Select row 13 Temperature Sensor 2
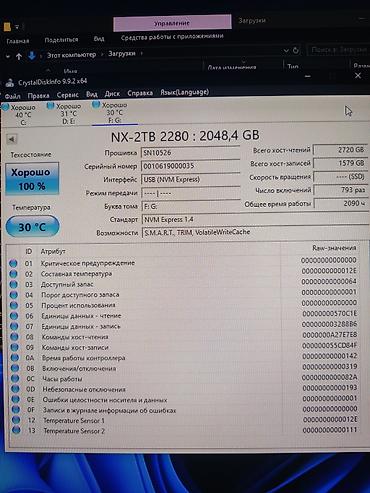 coord(183,430)
